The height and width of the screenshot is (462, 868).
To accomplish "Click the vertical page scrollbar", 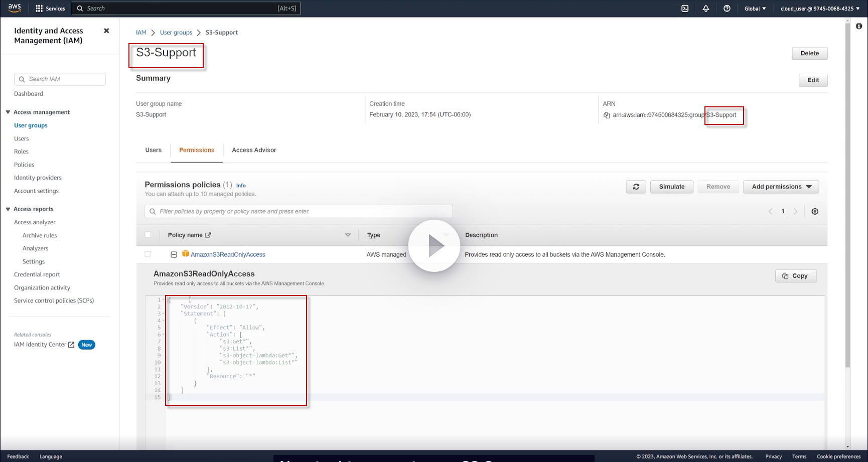I will 847,196.
